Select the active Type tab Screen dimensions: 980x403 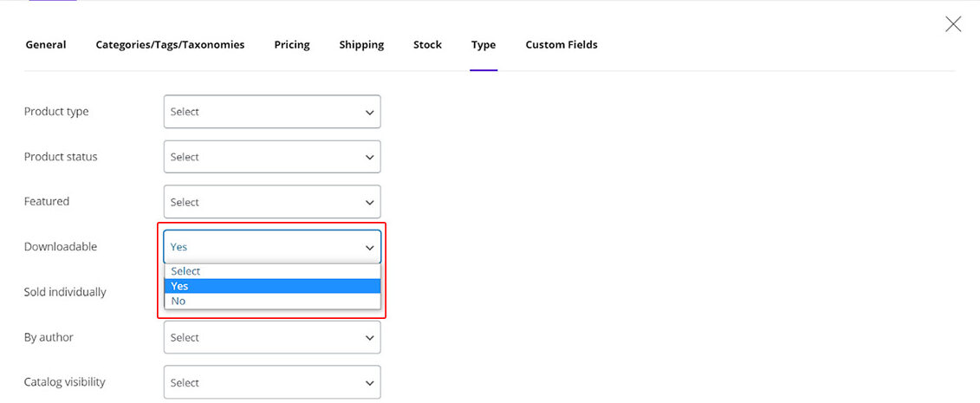(484, 45)
